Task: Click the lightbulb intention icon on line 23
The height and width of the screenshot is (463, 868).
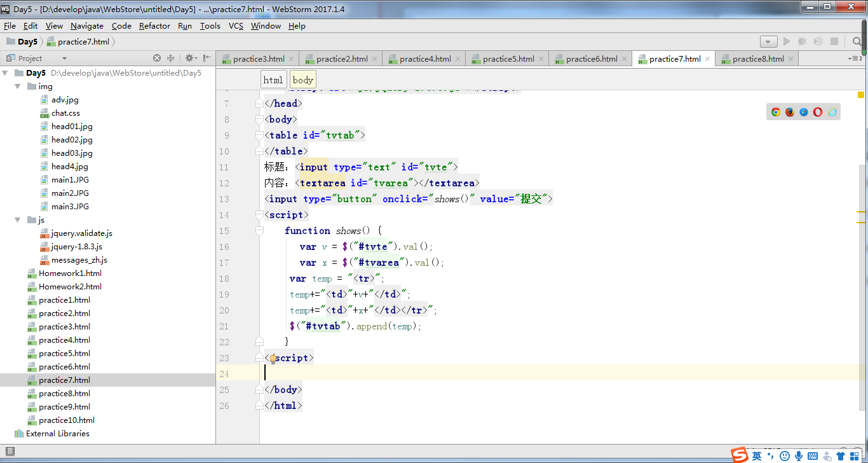Action: point(273,358)
